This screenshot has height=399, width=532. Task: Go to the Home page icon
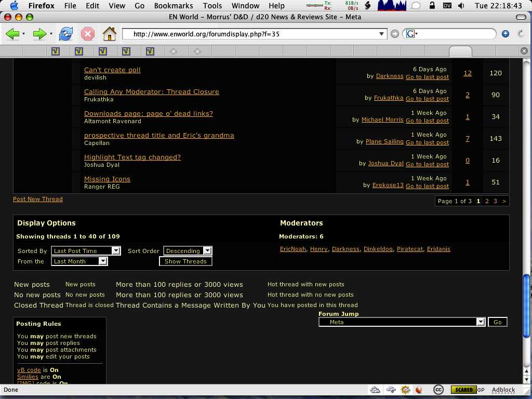(x=110, y=34)
